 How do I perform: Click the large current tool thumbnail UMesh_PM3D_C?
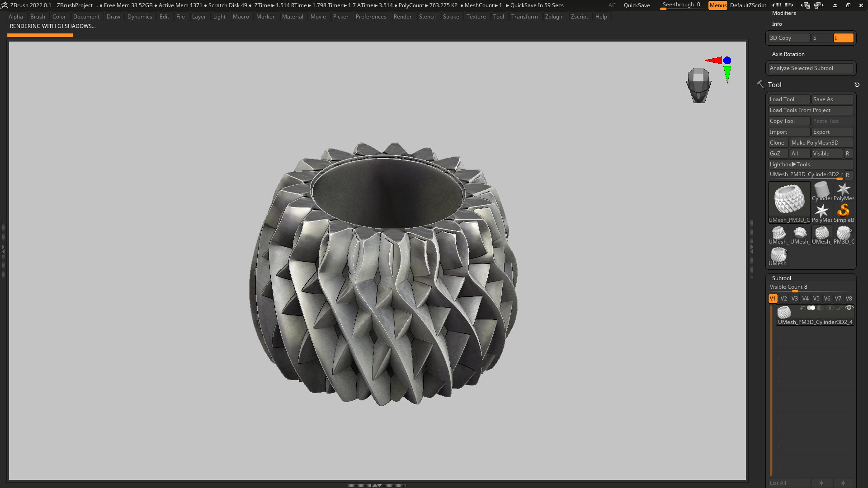789,202
